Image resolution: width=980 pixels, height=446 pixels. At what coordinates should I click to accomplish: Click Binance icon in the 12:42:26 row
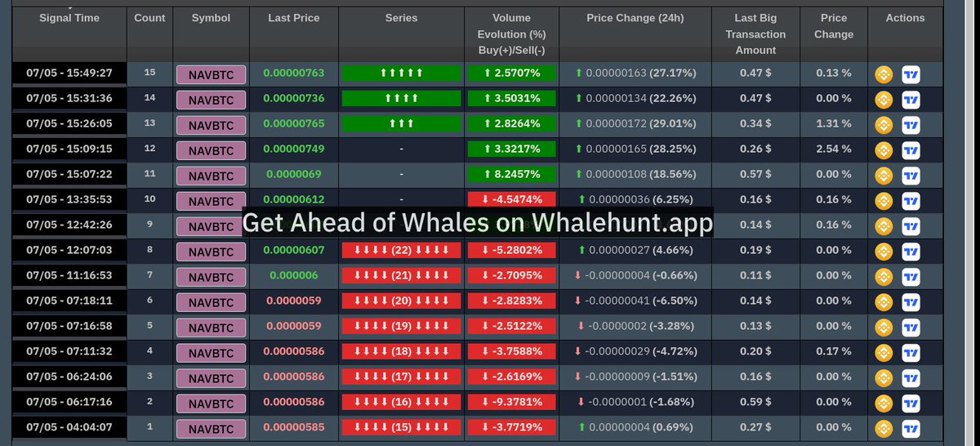[x=884, y=226]
